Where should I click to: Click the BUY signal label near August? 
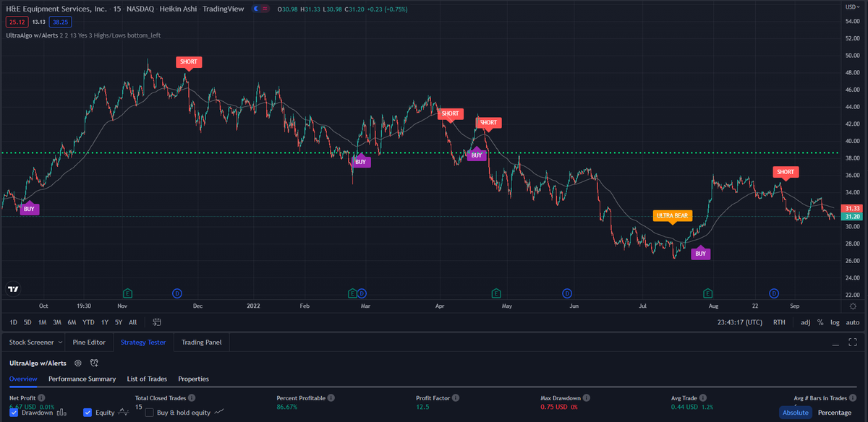(x=700, y=254)
